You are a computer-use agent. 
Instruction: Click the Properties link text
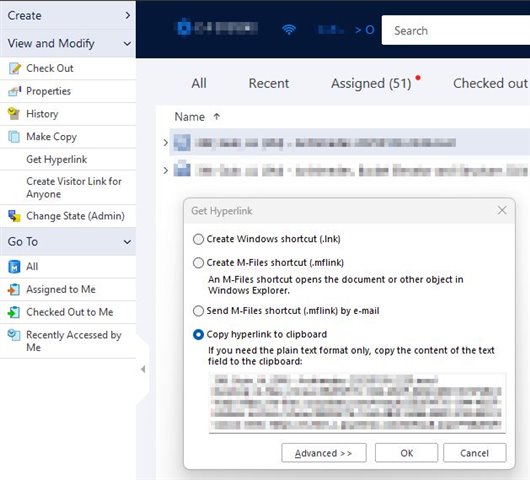[48, 91]
